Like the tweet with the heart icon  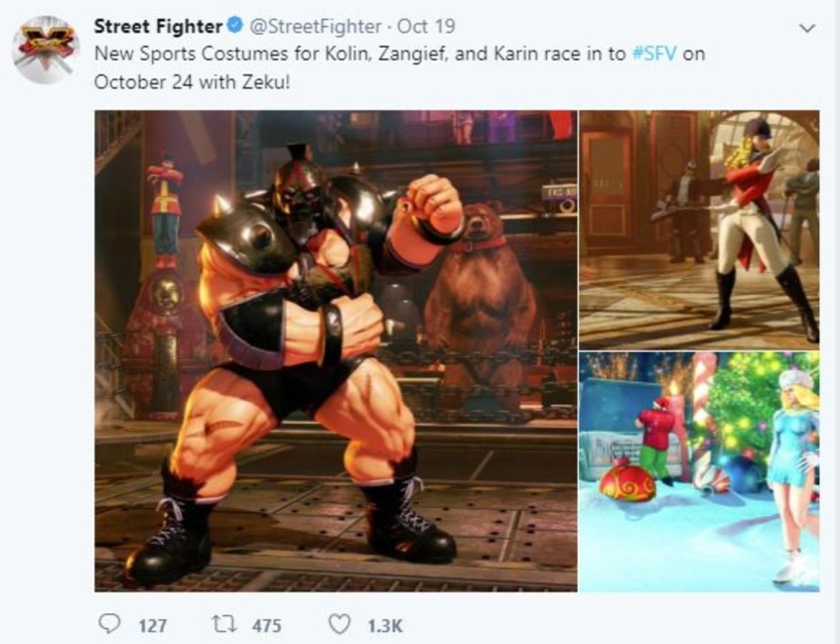[340, 624]
